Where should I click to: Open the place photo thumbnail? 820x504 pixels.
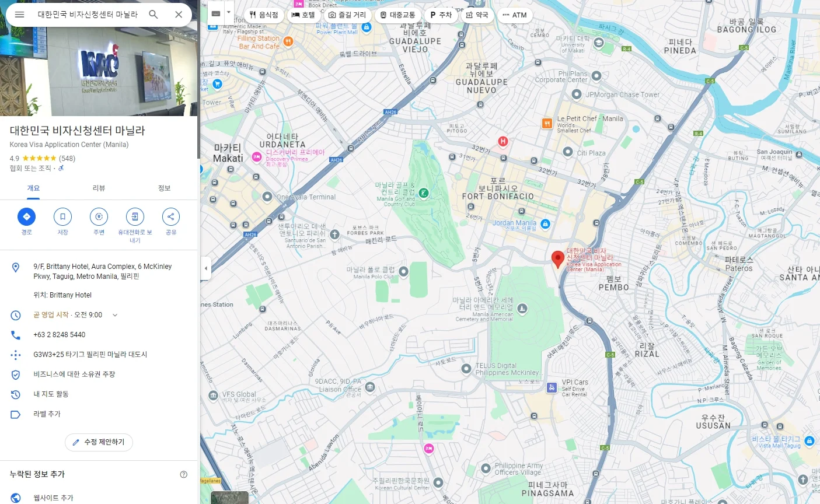(99, 71)
